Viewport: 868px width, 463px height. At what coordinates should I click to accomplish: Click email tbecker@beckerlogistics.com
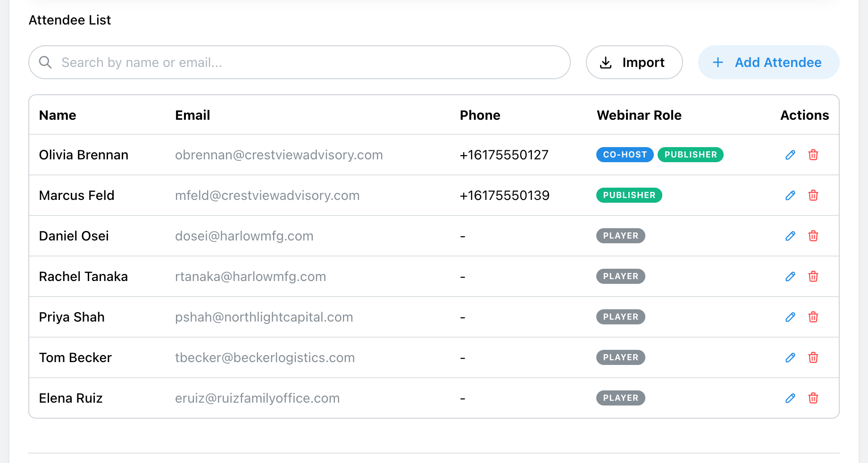(265, 357)
